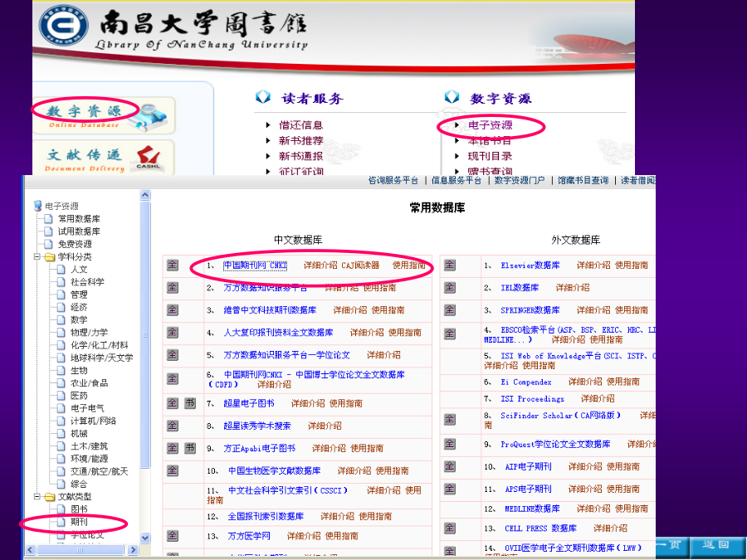Image resolution: width=747 pixels, height=560 pixels.
Task: Click the tree panel's scroll-up arrow
Action: coord(145,195)
